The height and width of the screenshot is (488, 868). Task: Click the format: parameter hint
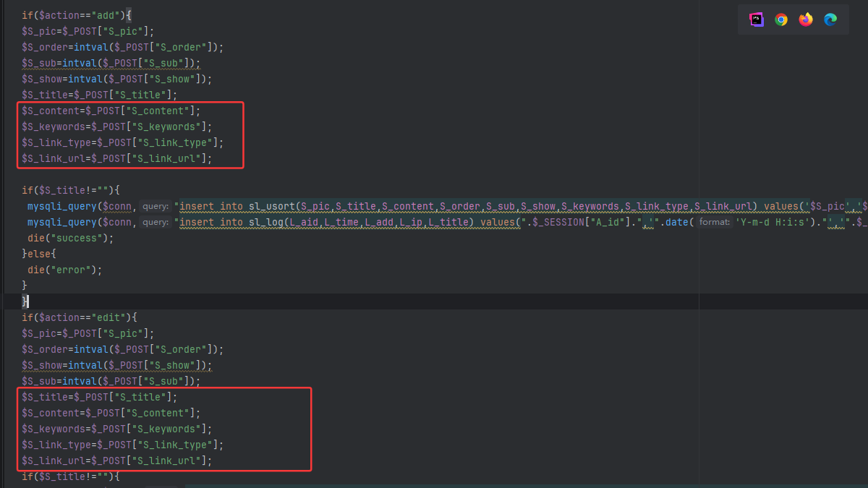pyautogui.click(x=715, y=222)
